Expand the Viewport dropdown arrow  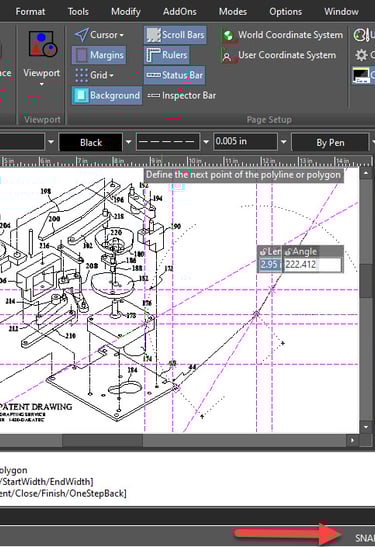pos(42,84)
